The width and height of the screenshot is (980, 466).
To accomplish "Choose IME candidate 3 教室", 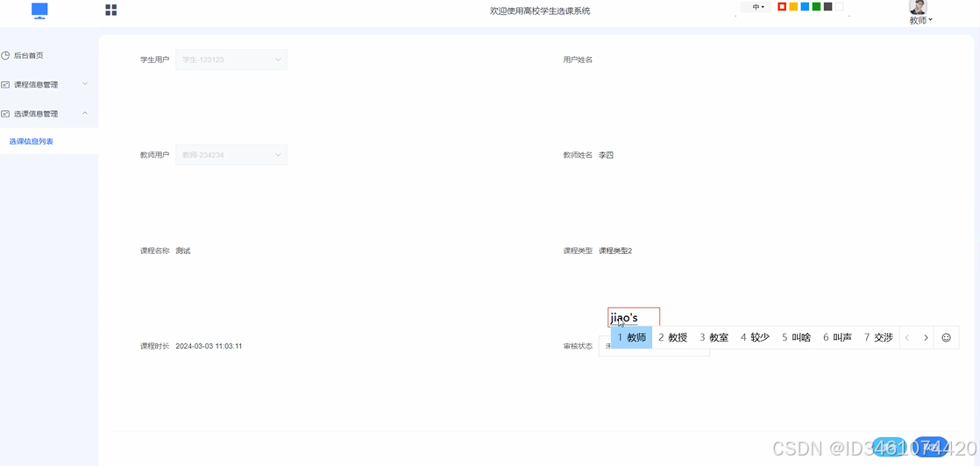I will click(714, 337).
